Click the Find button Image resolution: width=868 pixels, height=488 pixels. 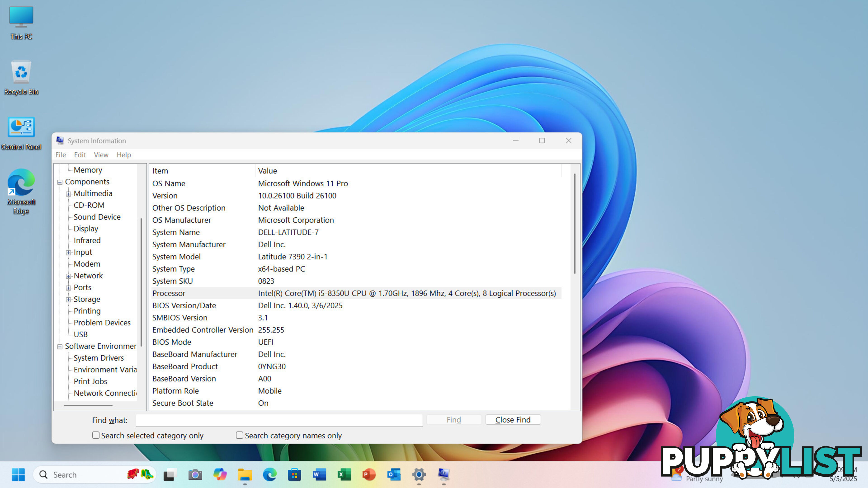[453, 420]
